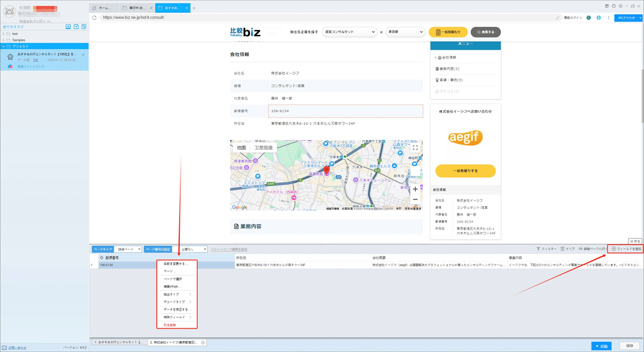
Task: Open the three-dot more options menu
Action: point(608,18)
